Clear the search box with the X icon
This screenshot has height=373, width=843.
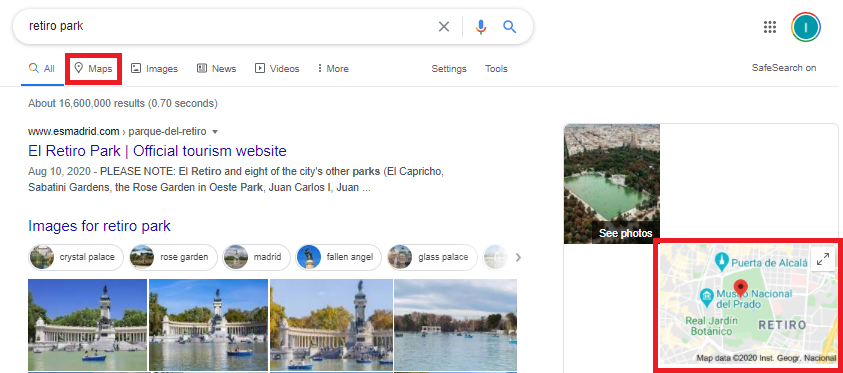[x=444, y=26]
